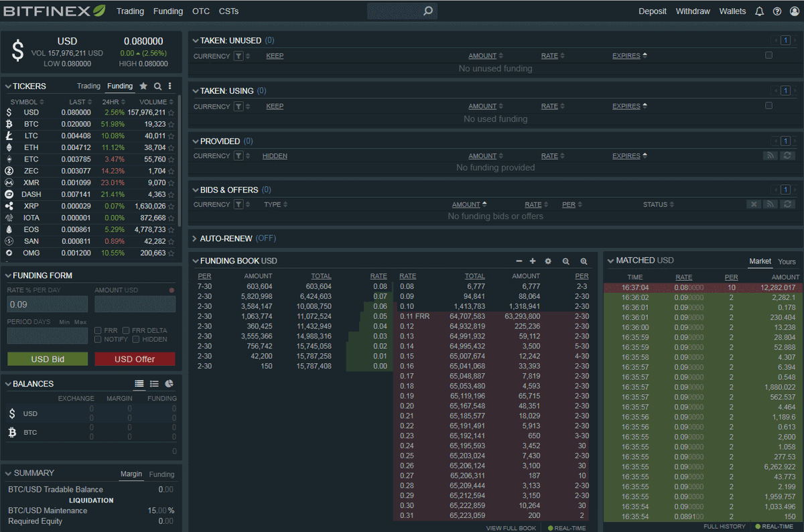Open the Deposit link
Viewport: 804px width, 532px height.
pyautogui.click(x=653, y=11)
